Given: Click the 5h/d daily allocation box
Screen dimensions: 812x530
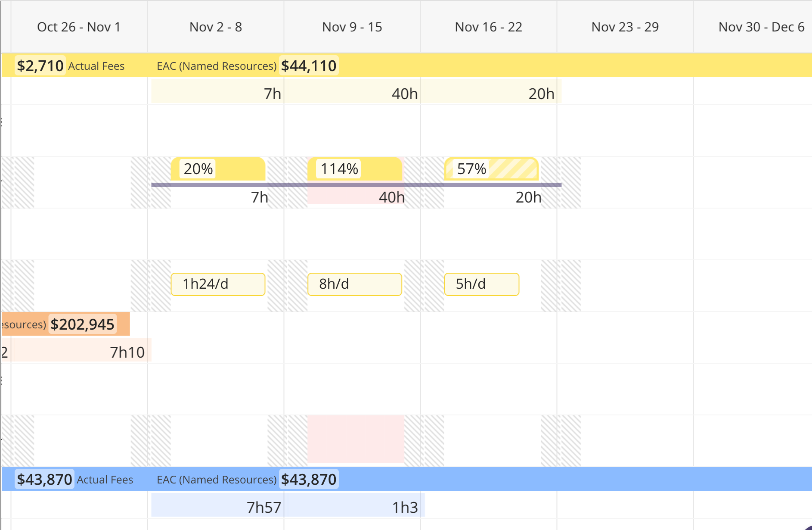Looking at the screenshot, I should pos(481,284).
